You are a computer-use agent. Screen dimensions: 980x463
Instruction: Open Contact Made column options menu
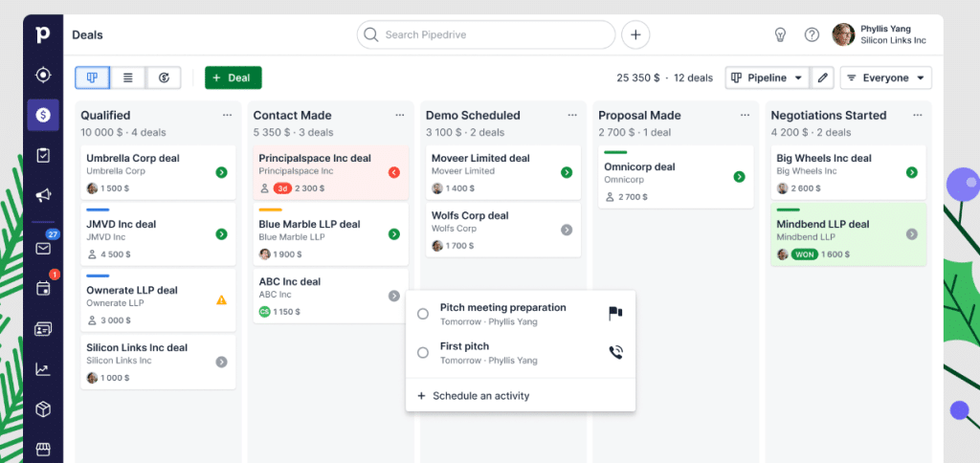pos(399,115)
